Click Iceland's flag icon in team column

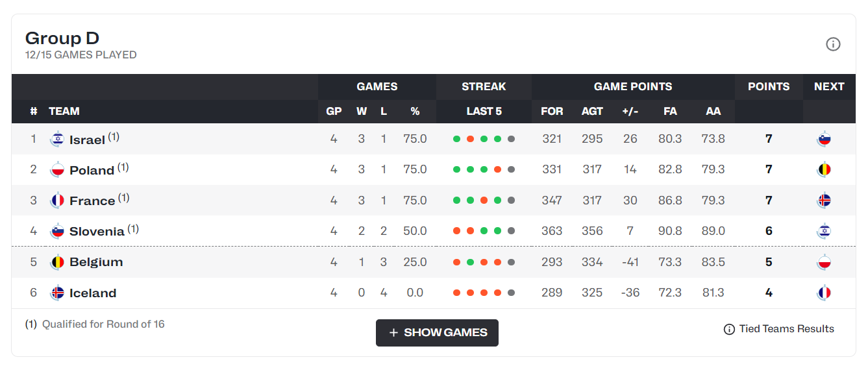click(58, 293)
